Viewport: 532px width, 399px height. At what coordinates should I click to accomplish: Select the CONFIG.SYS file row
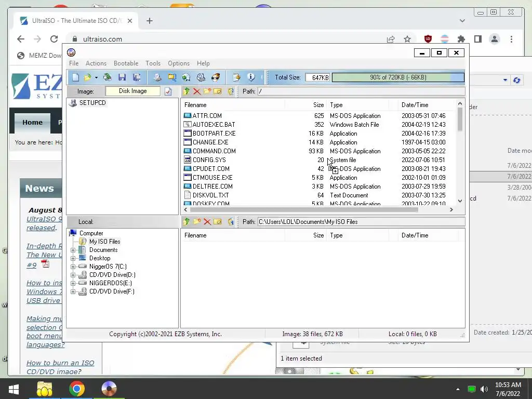319,160
